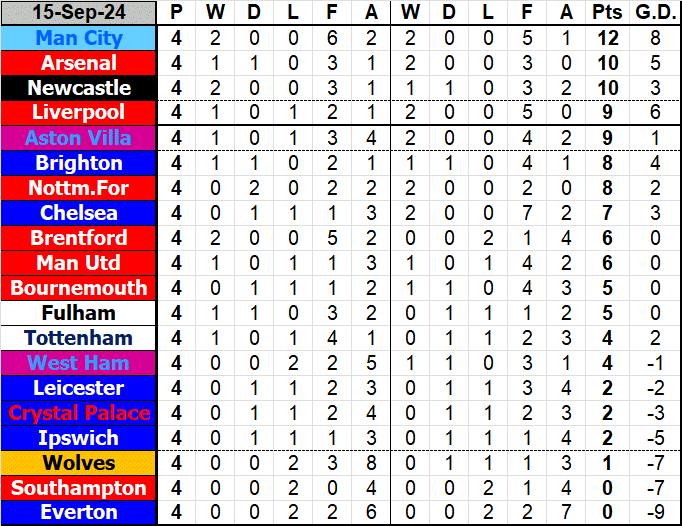Viewport: 682px width, 526px height.
Task: Select the Nottm.For team cell
Action: (79, 188)
